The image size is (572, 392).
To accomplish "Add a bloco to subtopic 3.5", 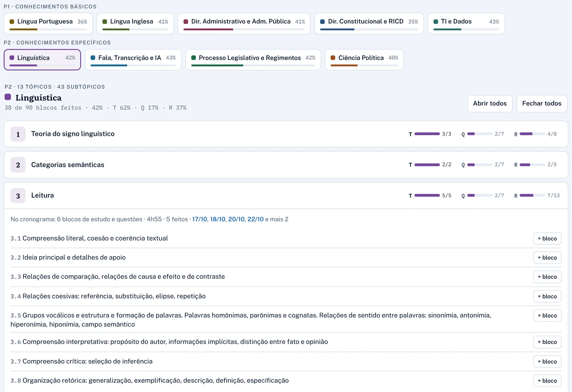I will click(x=547, y=315).
